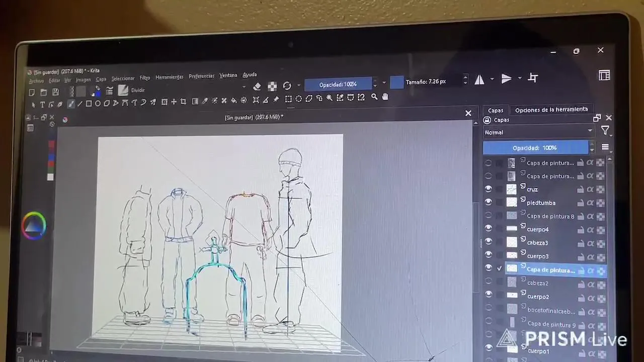Select the Elliptical Selection tool
This screenshot has width=644, height=362.
coord(299,99)
